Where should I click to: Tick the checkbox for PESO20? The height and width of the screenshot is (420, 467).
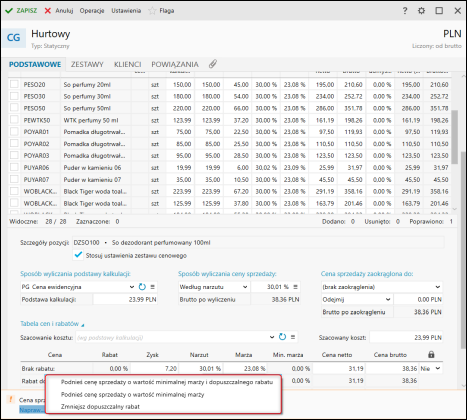pos(14,84)
